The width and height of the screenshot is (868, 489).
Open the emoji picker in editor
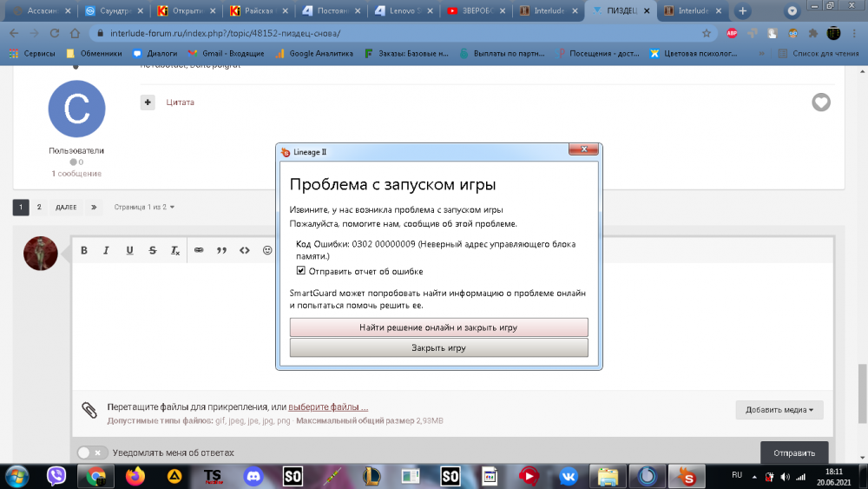pyautogui.click(x=267, y=250)
